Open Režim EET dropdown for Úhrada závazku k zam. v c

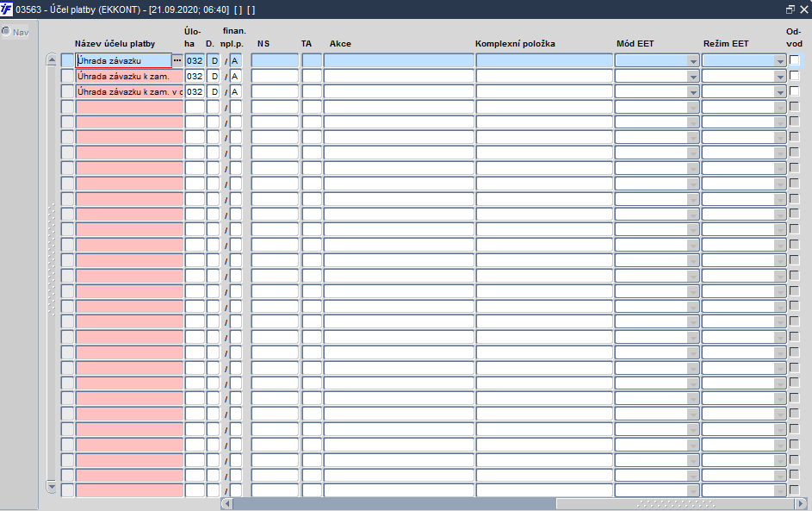(780, 92)
